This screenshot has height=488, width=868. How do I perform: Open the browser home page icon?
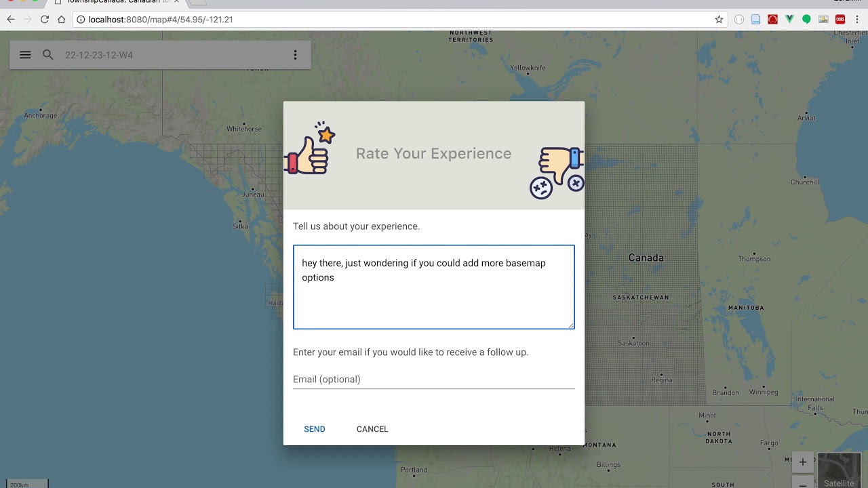pos(62,20)
